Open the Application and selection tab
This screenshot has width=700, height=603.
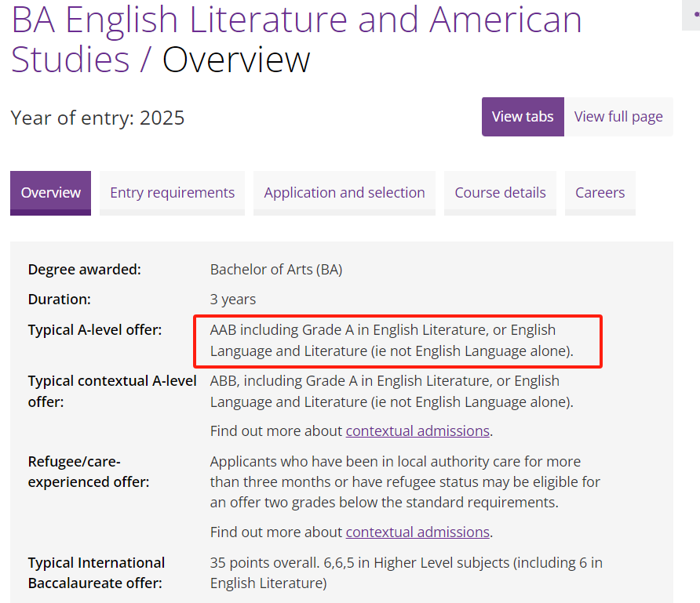pos(345,193)
